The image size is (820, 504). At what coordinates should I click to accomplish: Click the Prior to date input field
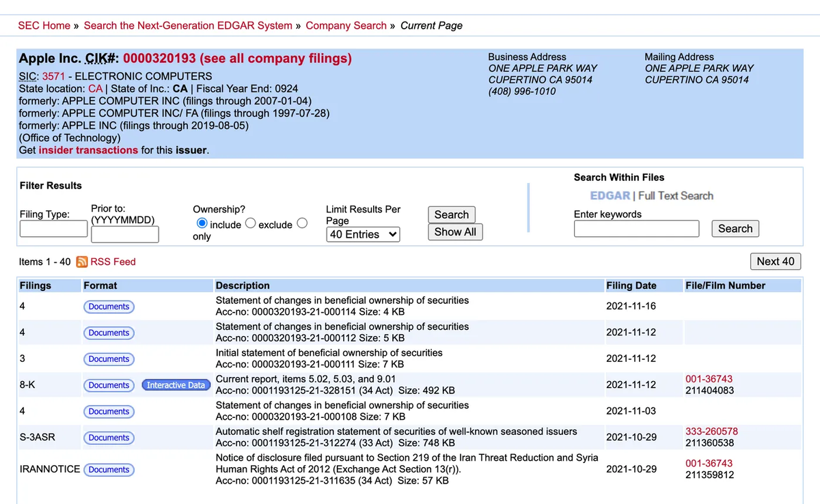(x=124, y=234)
